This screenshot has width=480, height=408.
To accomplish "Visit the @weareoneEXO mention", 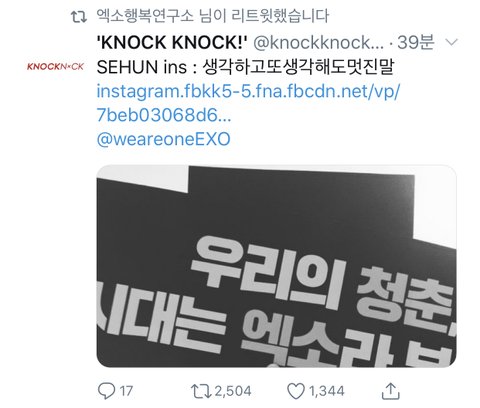I will (x=163, y=139).
